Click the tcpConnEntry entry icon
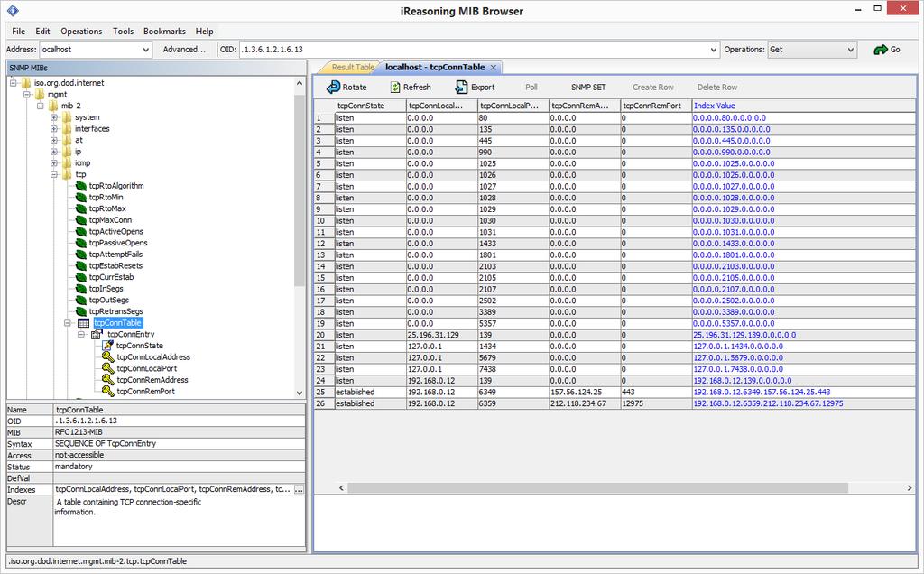The image size is (924, 574). click(97, 334)
